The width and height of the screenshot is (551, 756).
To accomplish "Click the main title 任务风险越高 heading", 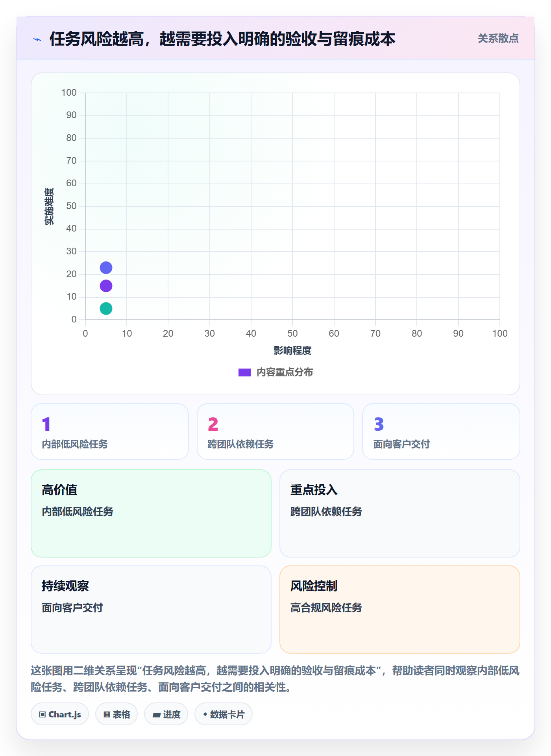I will (222, 39).
